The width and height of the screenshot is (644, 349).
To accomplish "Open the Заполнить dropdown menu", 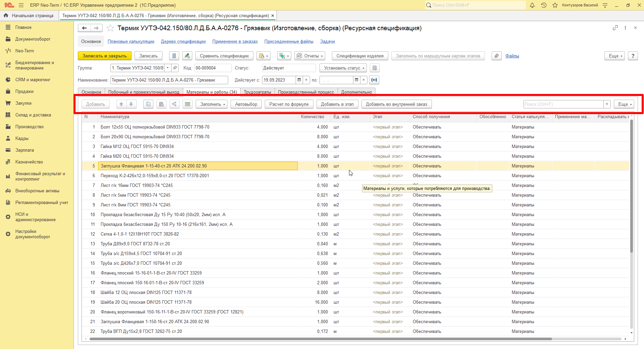I will 211,104.
